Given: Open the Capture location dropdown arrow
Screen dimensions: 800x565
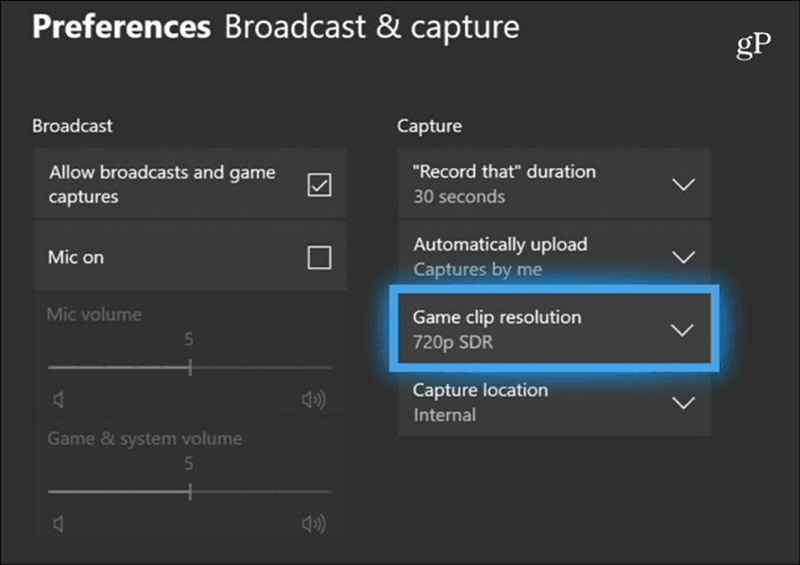Looking at the screenshot, I should 683,403.
